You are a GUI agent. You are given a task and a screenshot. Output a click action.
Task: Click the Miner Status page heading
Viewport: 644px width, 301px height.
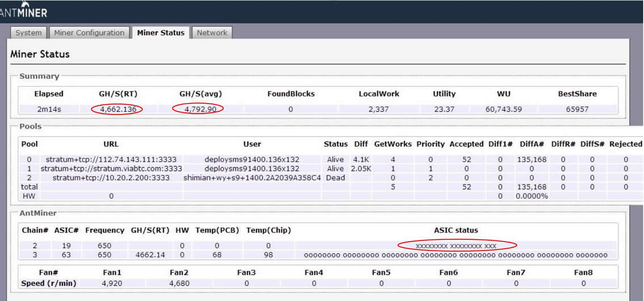point(40,54)
